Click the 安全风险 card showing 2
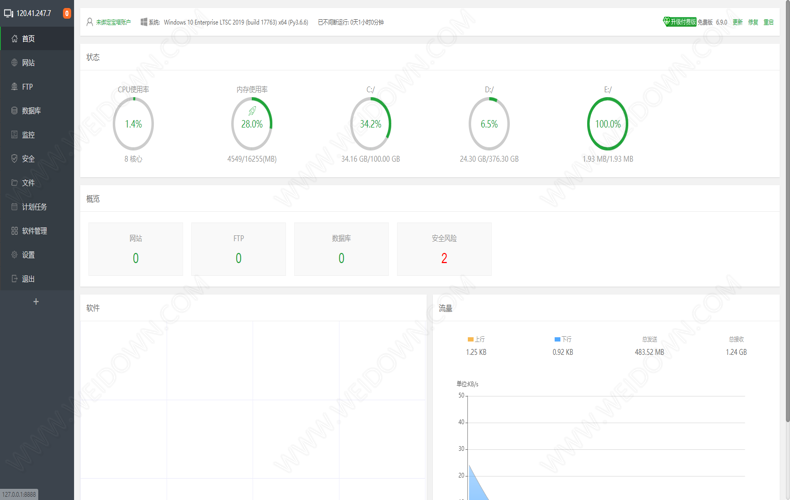790x500 pixels. (x=444, y=249)
